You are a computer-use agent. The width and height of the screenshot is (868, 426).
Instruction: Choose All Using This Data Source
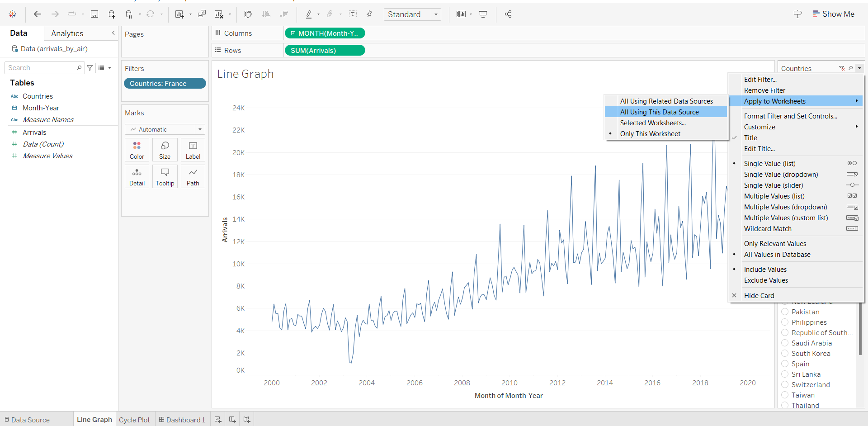pos(659,112)
